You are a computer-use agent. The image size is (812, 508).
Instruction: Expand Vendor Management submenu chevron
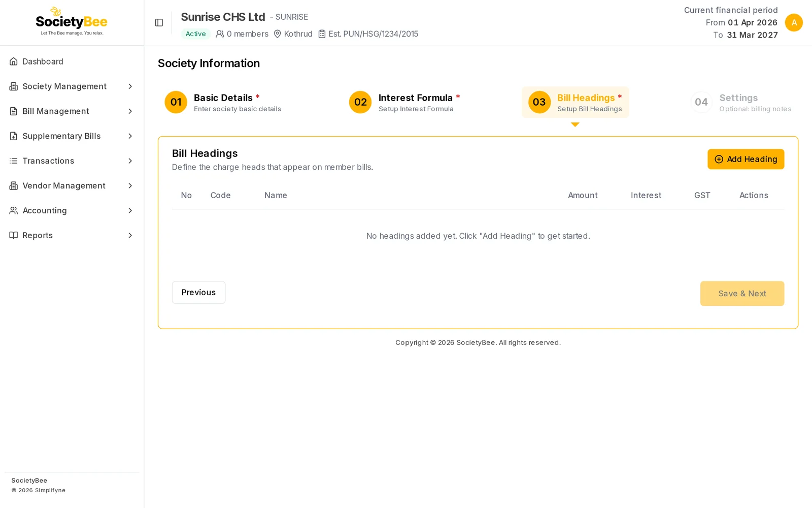click(x=130, y=186)
